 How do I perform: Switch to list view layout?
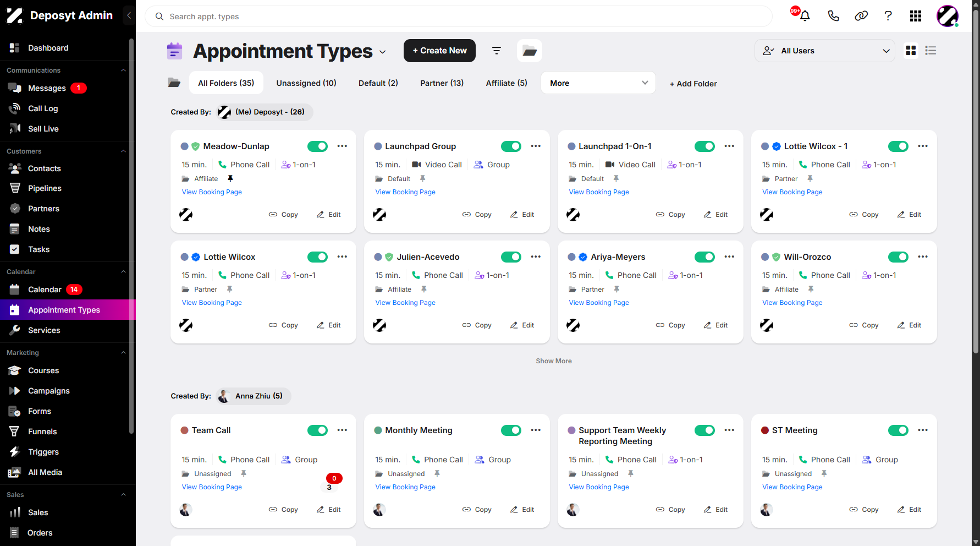click(931, 51)
